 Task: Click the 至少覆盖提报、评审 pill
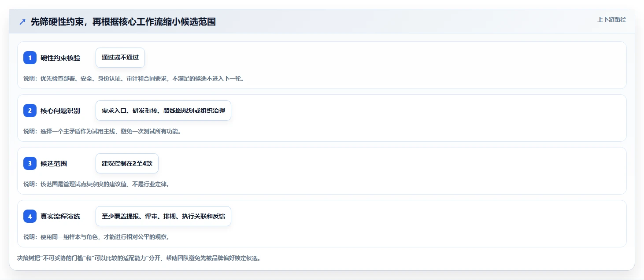(163, 216)
